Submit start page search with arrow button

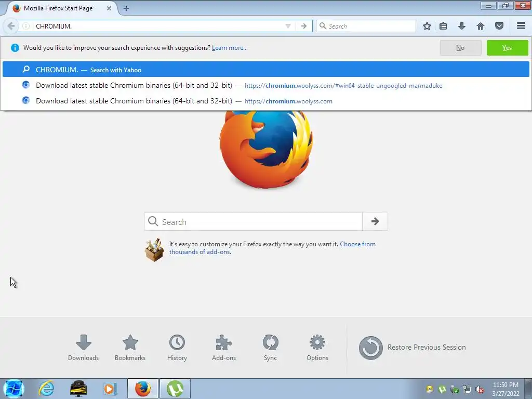[375, 221]
